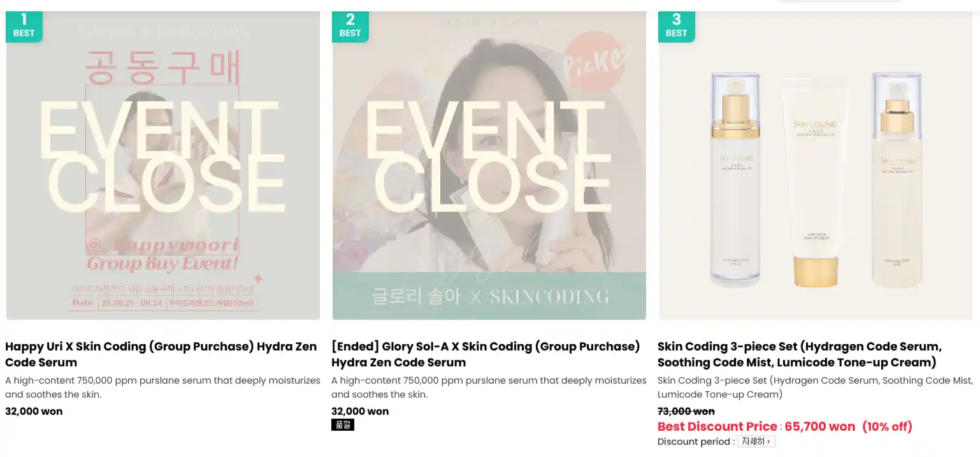Expand the 자세히 discount period details
The height and width of the screenshot is (457, 980).
(x=756, y=441)
